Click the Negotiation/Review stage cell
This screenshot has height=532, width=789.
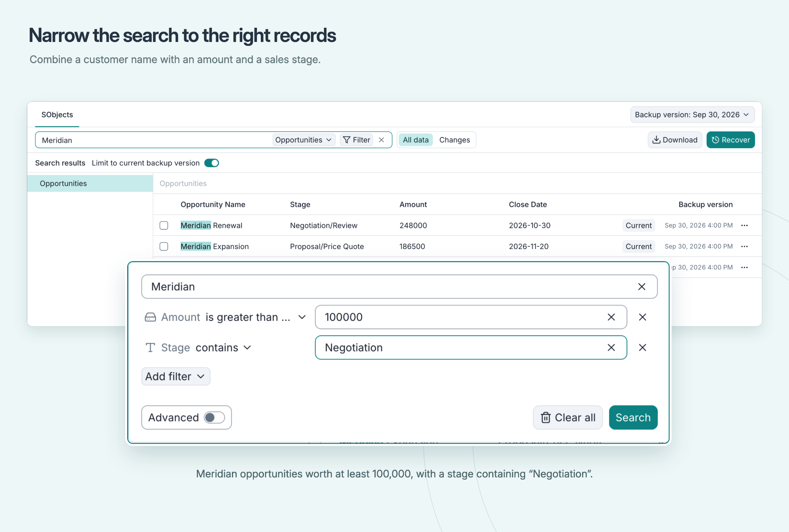(324, 226)
